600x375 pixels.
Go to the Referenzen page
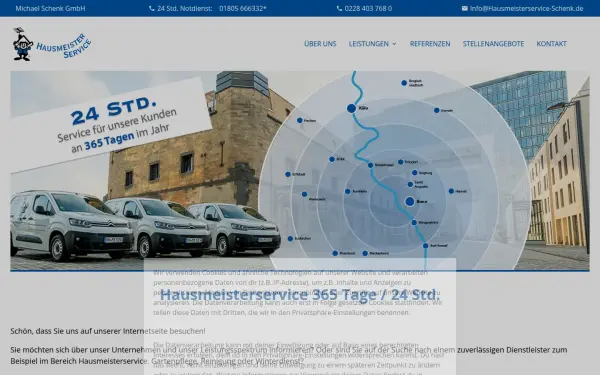(430, 44)
